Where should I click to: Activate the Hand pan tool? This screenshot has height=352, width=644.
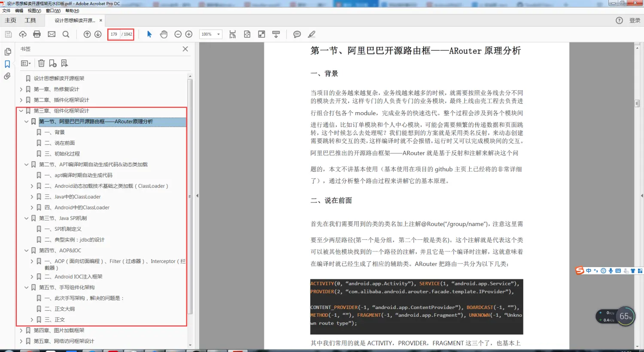pos(164,34)
